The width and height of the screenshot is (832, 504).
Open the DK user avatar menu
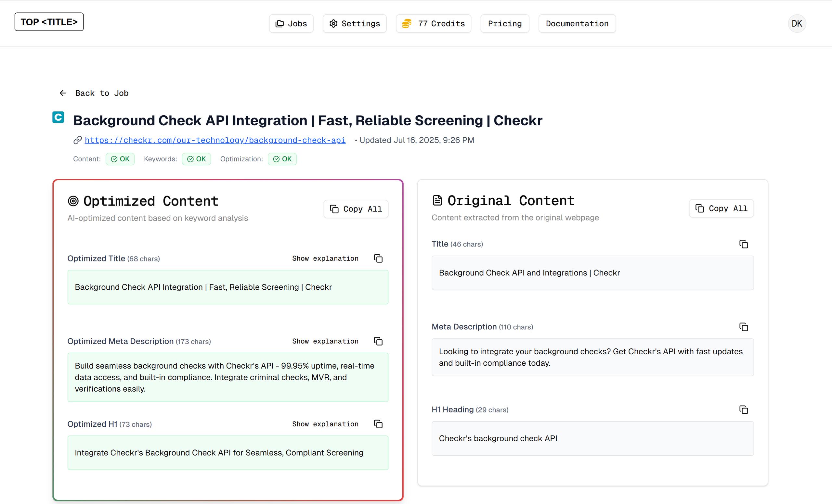797,24
